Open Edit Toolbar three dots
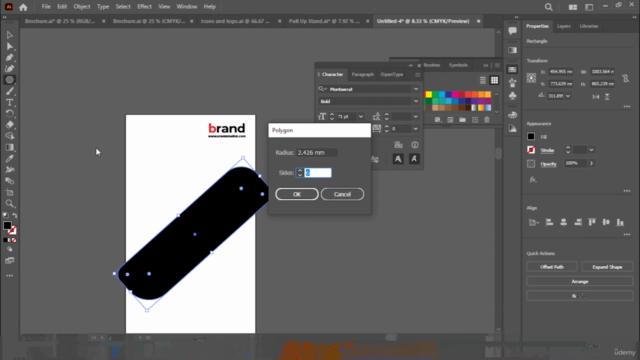The image size is (640, 360). tap(9, 276)
